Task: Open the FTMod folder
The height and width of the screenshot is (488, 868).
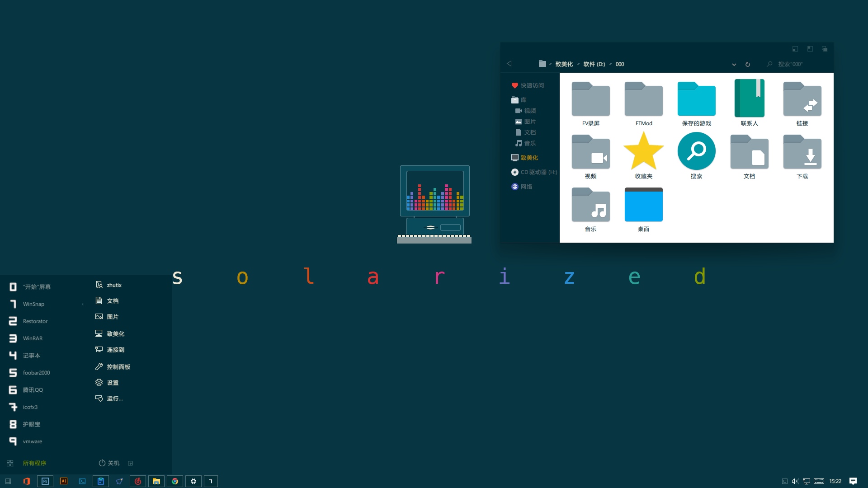Action: pyautogui.click(x=643, y=103)
